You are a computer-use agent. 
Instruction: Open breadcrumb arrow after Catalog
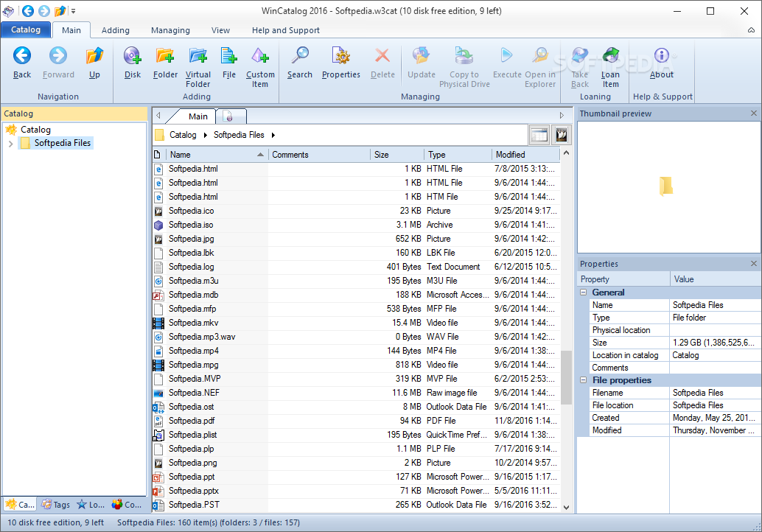point(206,135)
